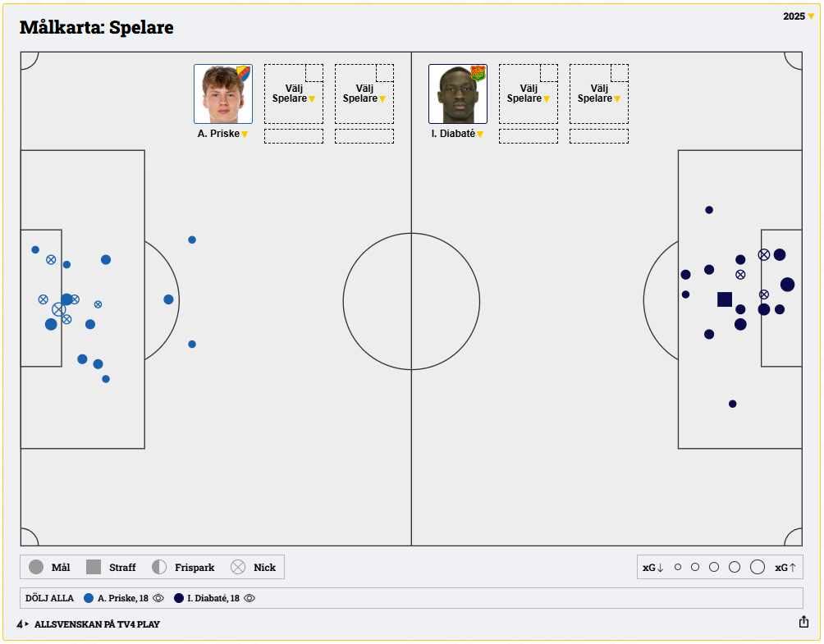
Task: Click the club badge on Priske's photo
Action: pos(244,73)
